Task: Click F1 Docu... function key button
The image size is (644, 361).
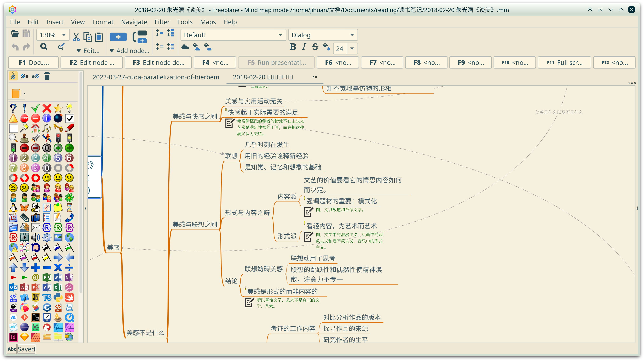Action: point(33,62)
